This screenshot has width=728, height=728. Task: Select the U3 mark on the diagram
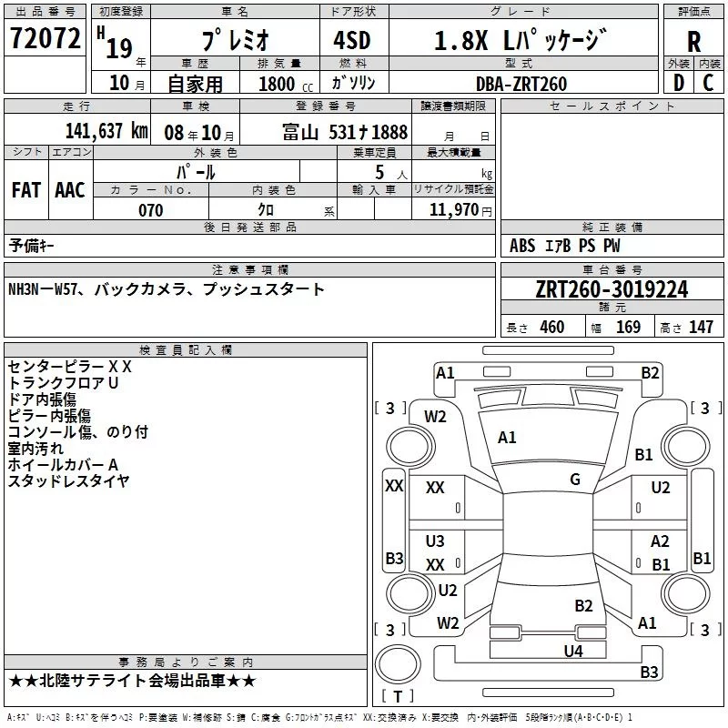click(x=435, y=541)
